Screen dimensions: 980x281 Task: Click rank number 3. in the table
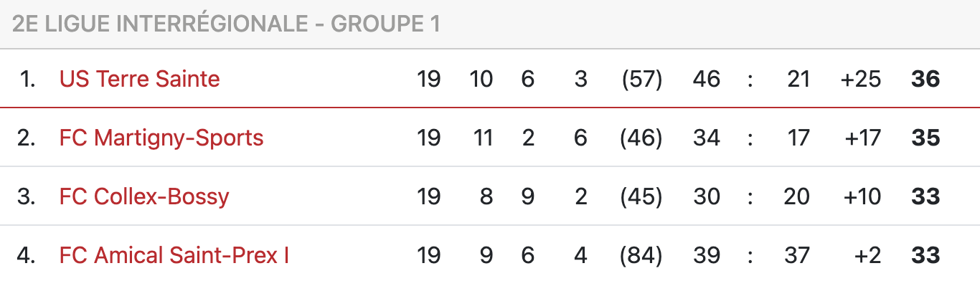click(26, 196)
